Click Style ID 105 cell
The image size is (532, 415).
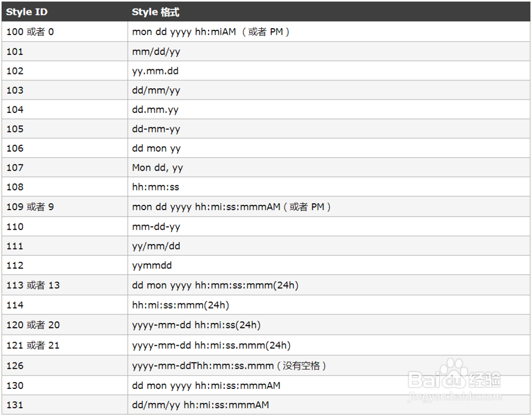pyautogui.click(x=15, y=129)
